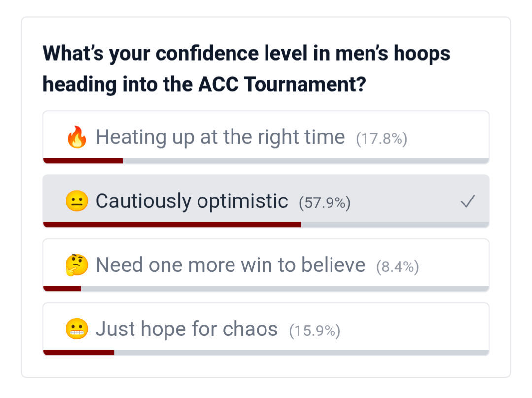Click the fire emoji icon
This screenshot has width=532, height=398.
77,137
